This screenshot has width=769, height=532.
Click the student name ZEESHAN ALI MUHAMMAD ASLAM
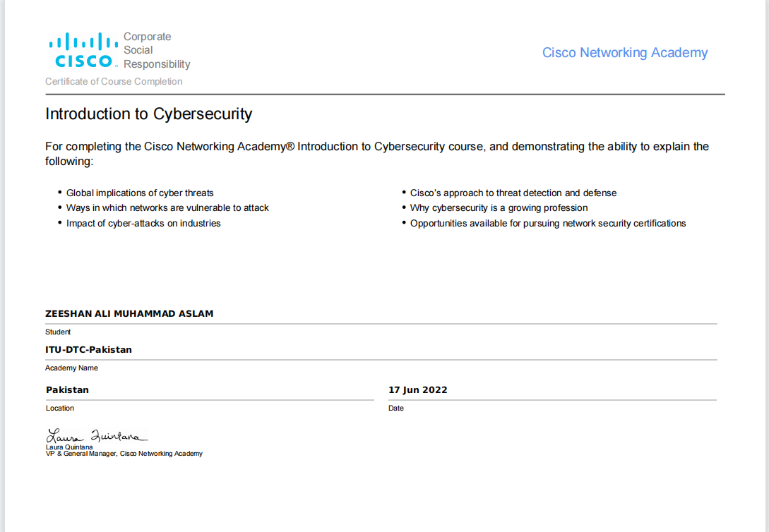(x=129, y=313)
